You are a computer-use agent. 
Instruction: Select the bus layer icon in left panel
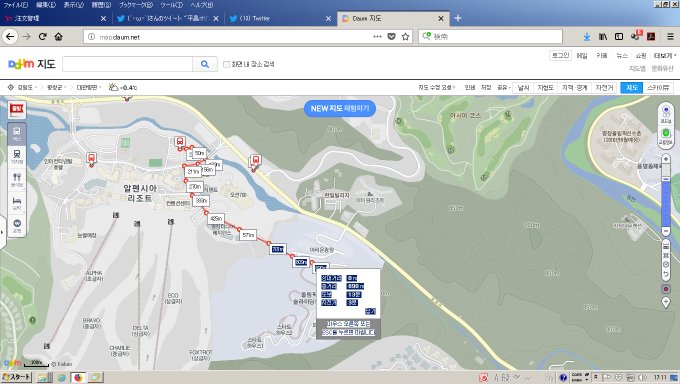tap(17, 133)
